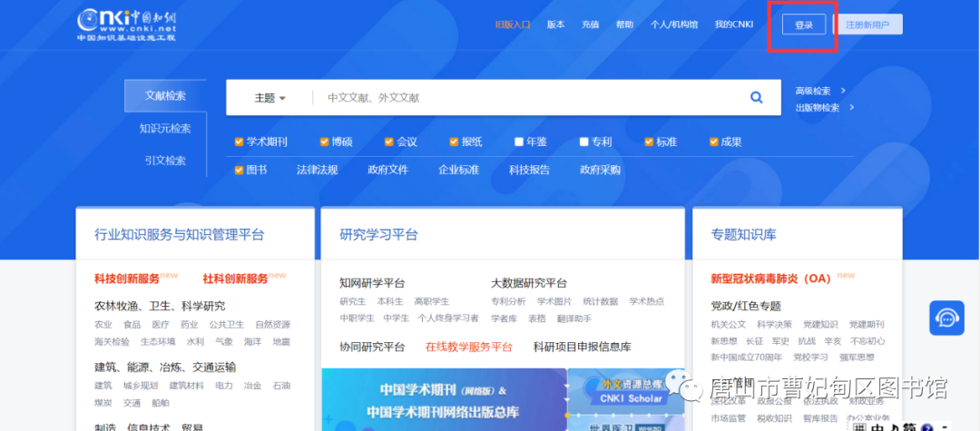Click 专利分析 link

(x=509, y=301)
